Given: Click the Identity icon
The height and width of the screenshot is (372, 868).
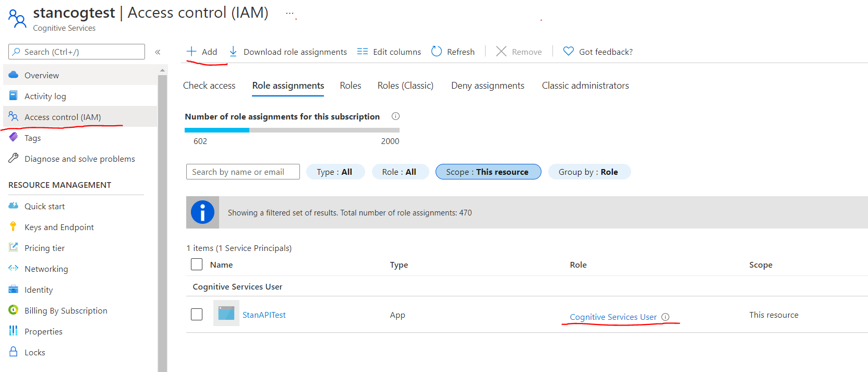Looking at the screenshot, I should pos(14,289).
